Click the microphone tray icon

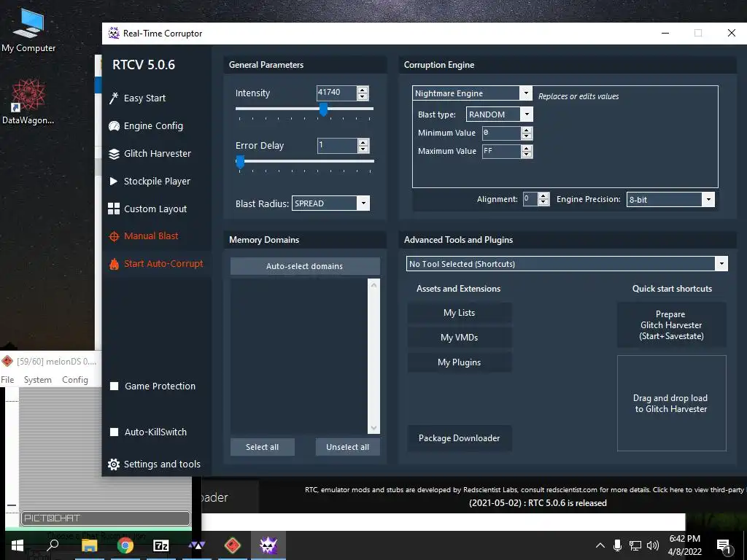(617, 545)
